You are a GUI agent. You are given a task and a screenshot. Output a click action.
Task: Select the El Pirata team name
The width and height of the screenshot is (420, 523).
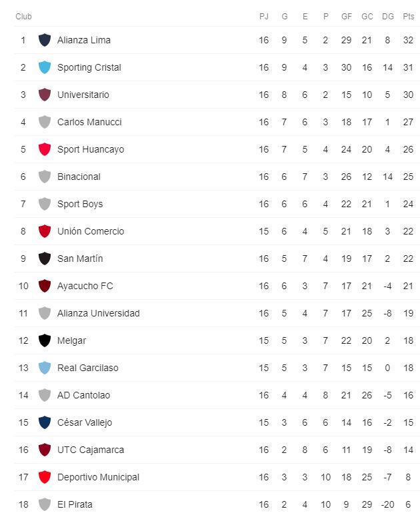point(75,504)
